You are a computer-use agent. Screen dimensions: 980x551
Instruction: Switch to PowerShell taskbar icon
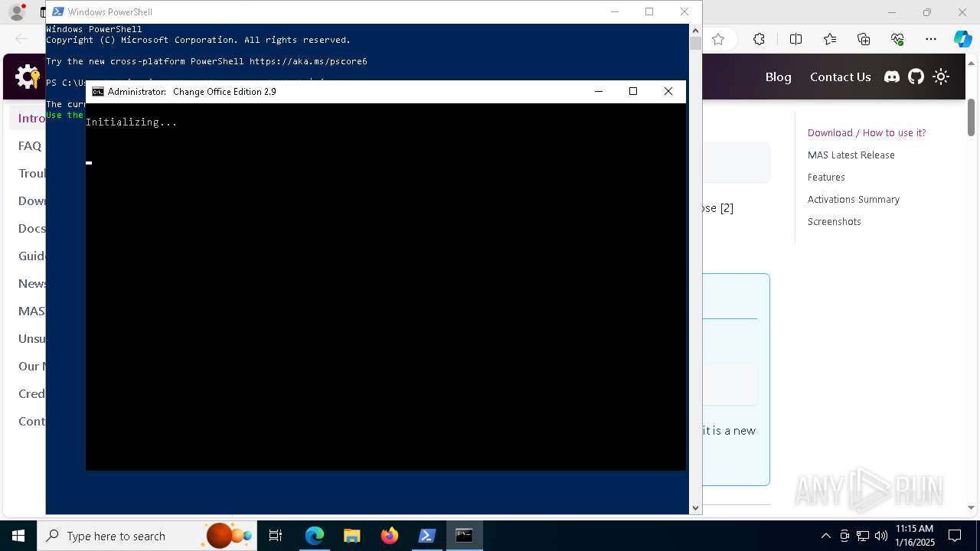(427, 536)
